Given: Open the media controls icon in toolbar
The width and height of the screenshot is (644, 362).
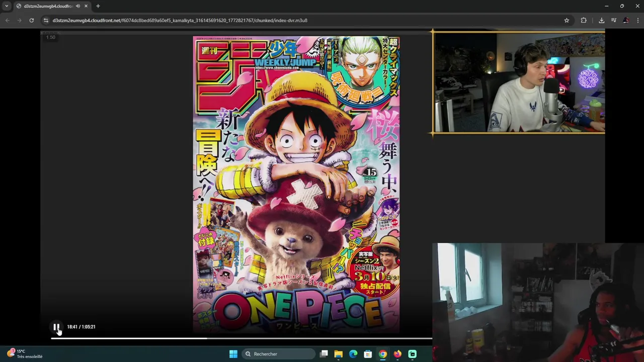Looking at the screenshot, I should pos(614,20).
